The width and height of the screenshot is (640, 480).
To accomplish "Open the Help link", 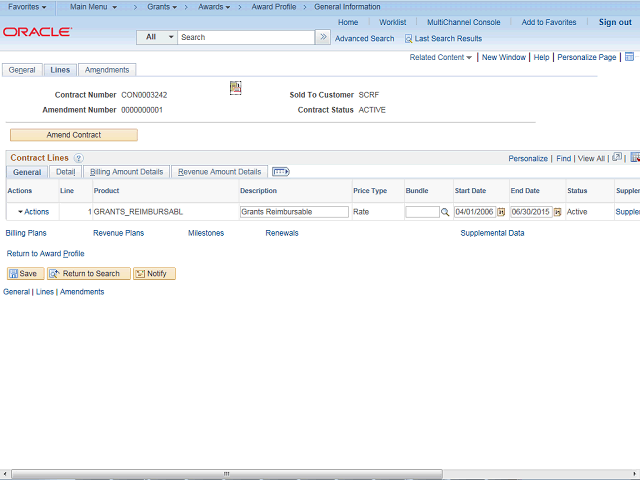I will (541, 57).
